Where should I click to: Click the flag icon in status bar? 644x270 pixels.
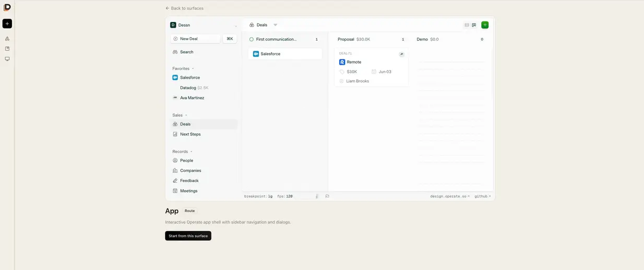point(327,197)
